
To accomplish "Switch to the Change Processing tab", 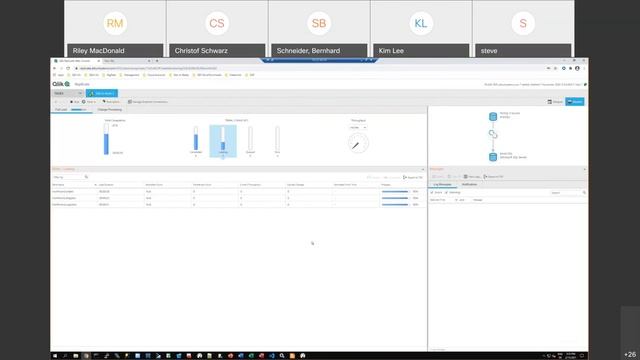I will tap(109, 109).
